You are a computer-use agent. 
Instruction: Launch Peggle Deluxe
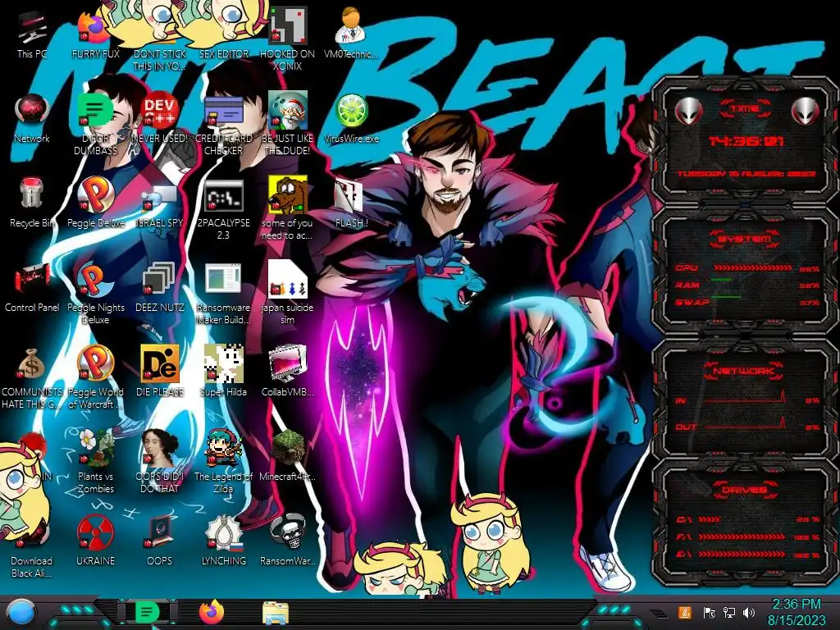pos(95,195)
